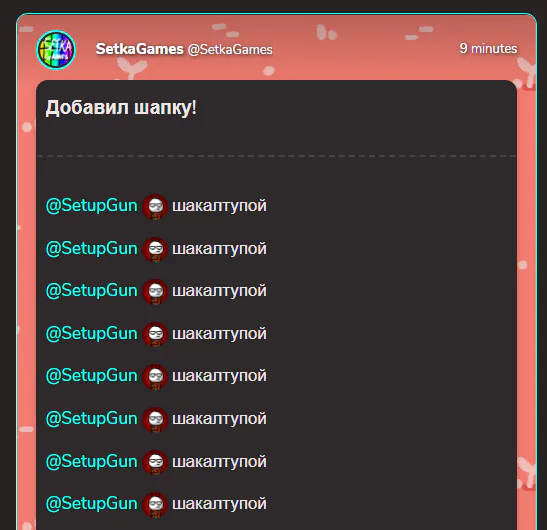Open the last visible @SetupGun mention
This screenshot has height=530, width=547.
tap(92, 504)
